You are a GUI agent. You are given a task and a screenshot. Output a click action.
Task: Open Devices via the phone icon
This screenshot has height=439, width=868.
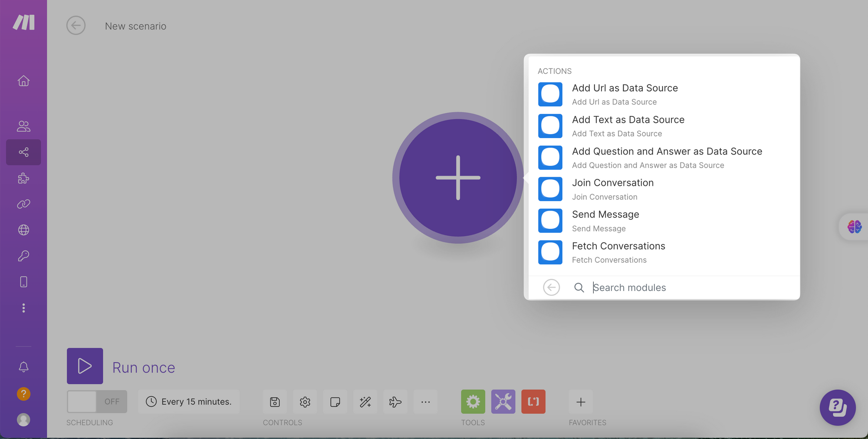[23, 282]
